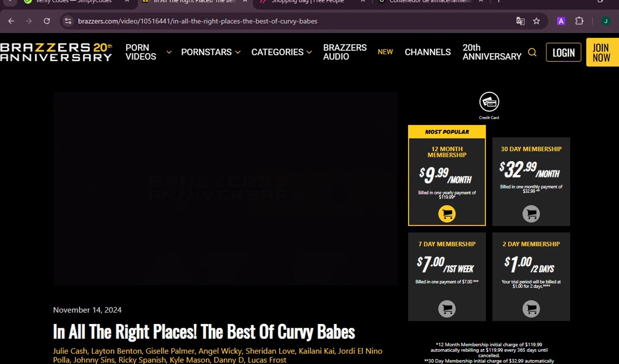Click the site search magnifier icon
The image size is (619, 364).
[x=532, y=52]
